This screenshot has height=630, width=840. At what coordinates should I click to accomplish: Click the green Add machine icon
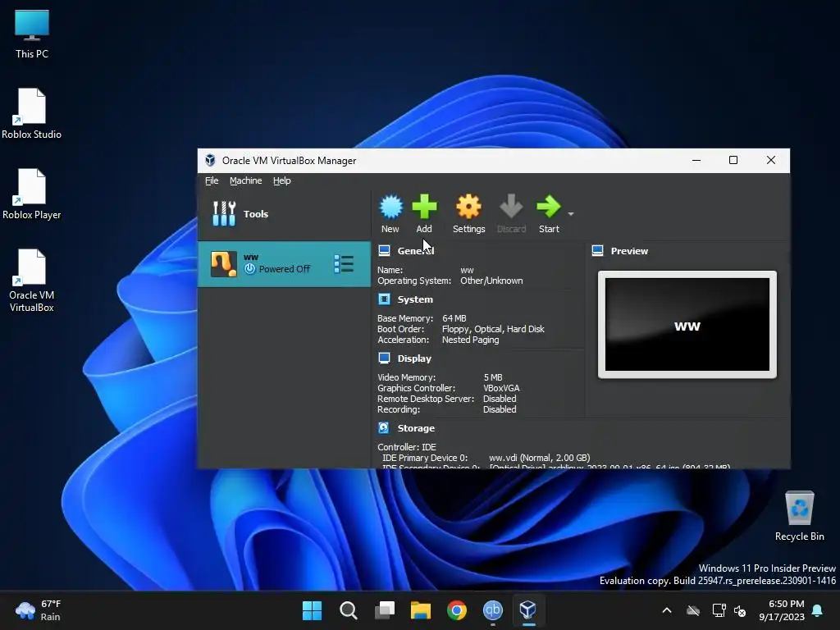424,208
